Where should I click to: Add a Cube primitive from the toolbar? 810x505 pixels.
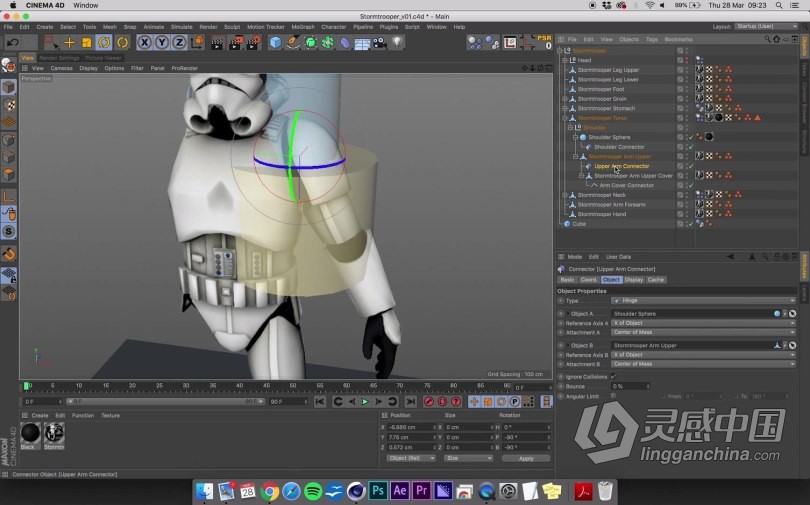click(275, 42)
